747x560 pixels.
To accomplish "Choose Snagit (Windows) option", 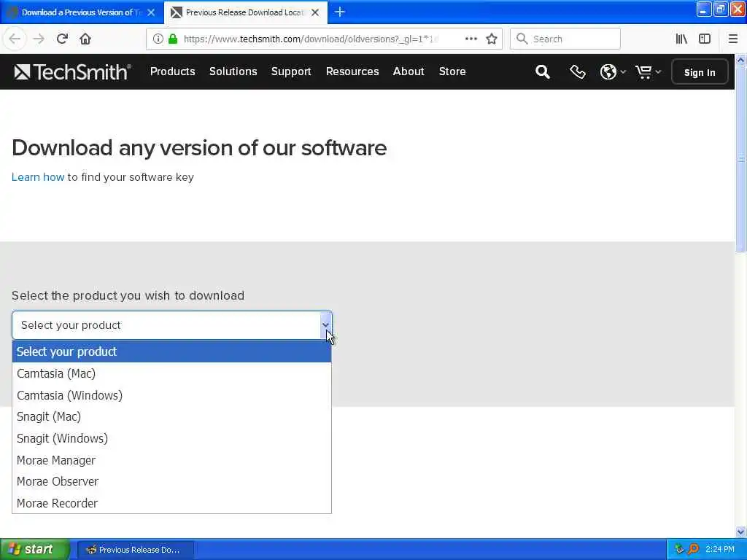I will point(171,438).
